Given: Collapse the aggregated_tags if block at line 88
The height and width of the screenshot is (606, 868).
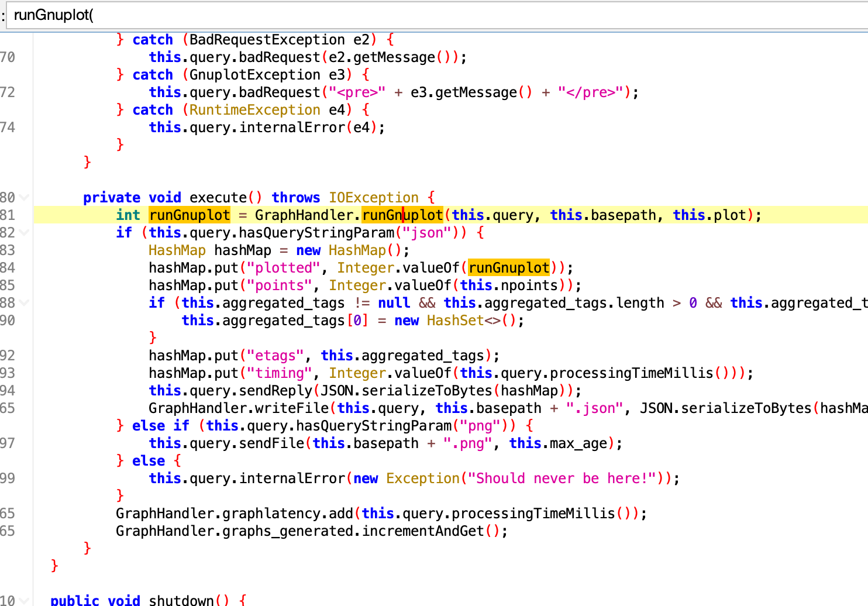Looking at the screenshot, I should [x=24, y=302].
